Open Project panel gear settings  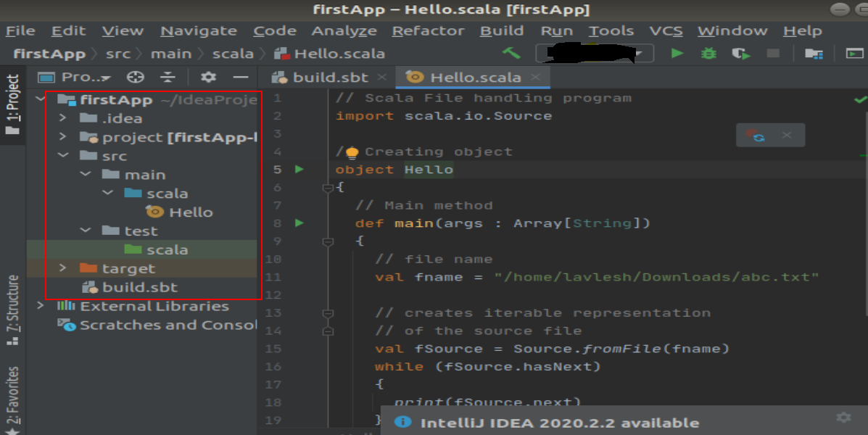(208, 77)
